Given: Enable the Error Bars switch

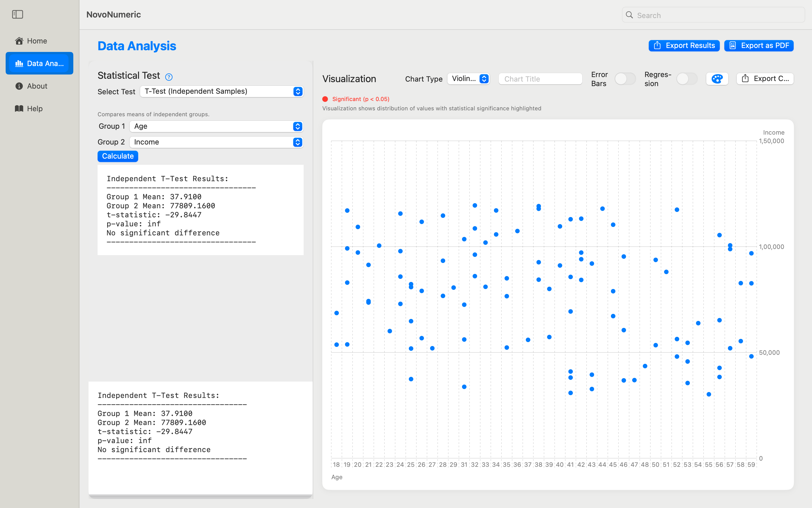Looking at the screenshot, I should point(625,79).
